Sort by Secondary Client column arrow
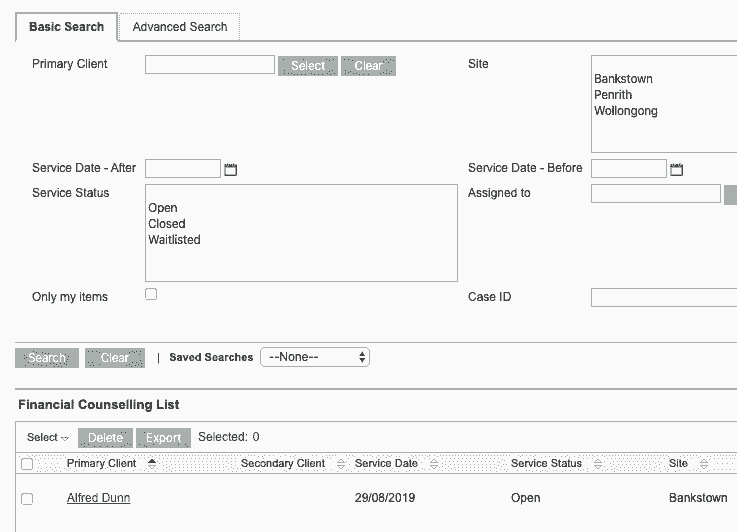737x532 pixels. (342, 464)
